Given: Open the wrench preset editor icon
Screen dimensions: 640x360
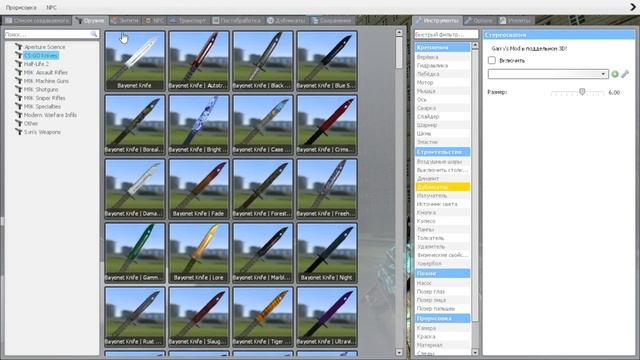Looking at the screenshot, I should point(625,74).
